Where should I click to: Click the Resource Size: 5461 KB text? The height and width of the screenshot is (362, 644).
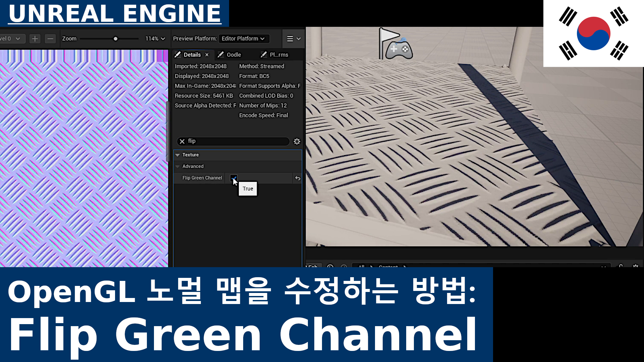click(x=204, y=96)
